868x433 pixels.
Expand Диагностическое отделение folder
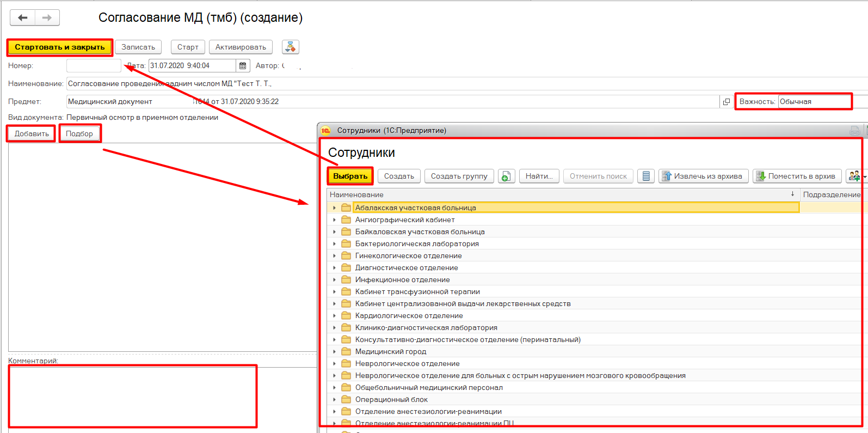tap(334, 267)
